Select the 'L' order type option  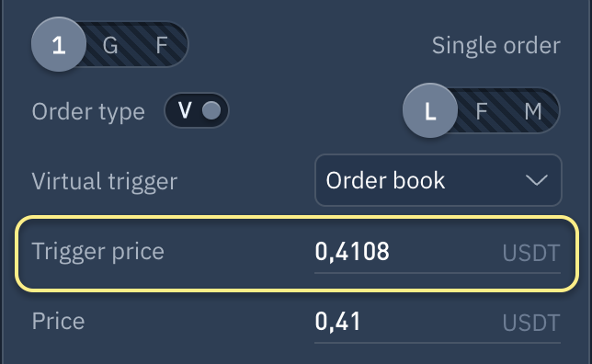coord(430,110)
